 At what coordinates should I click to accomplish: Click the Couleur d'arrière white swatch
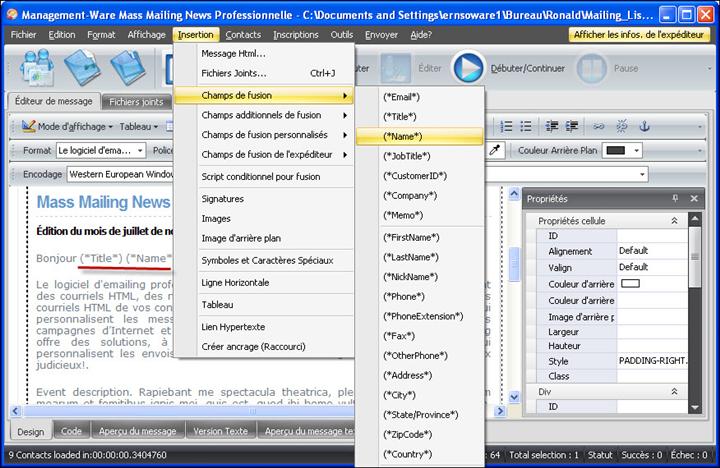630,283
